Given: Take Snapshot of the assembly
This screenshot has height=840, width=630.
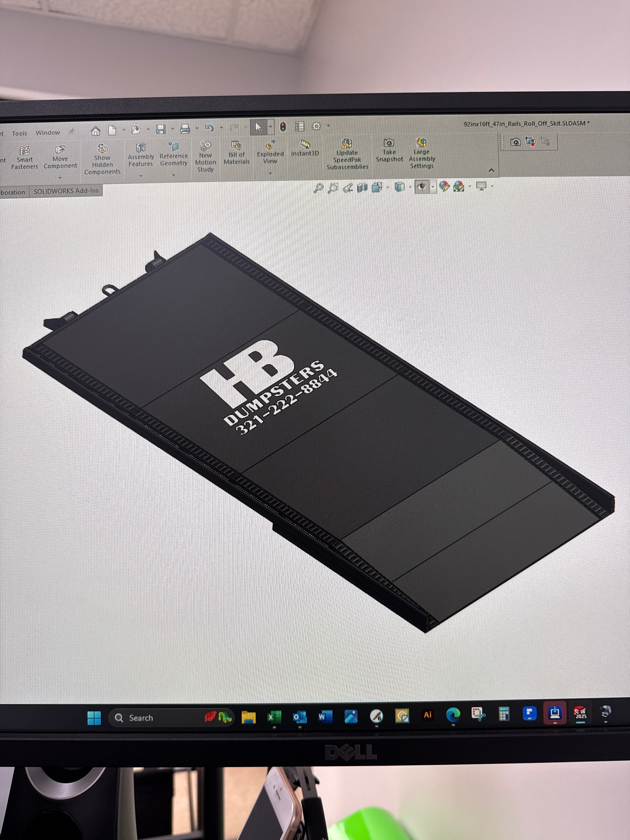Looking at the screenshot, I should (389, 150).
